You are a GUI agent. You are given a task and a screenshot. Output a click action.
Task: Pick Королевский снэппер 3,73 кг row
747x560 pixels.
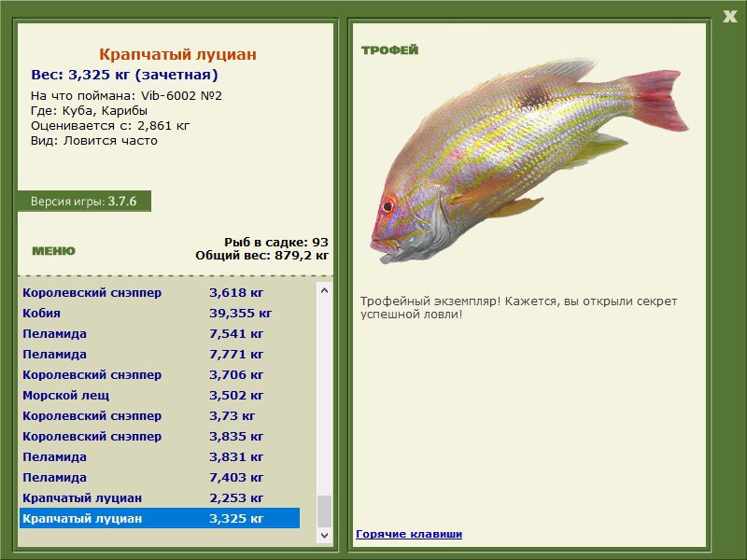[x=160, y=415]
